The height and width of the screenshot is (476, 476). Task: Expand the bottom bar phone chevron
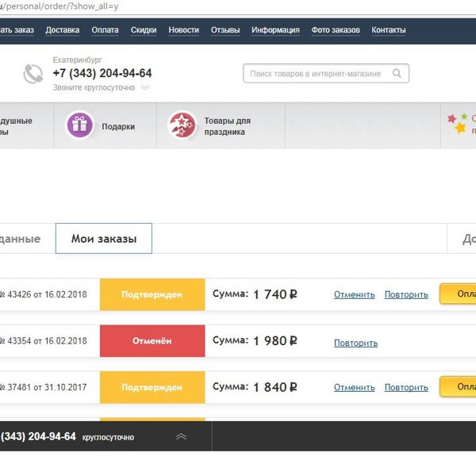[181, 436]
